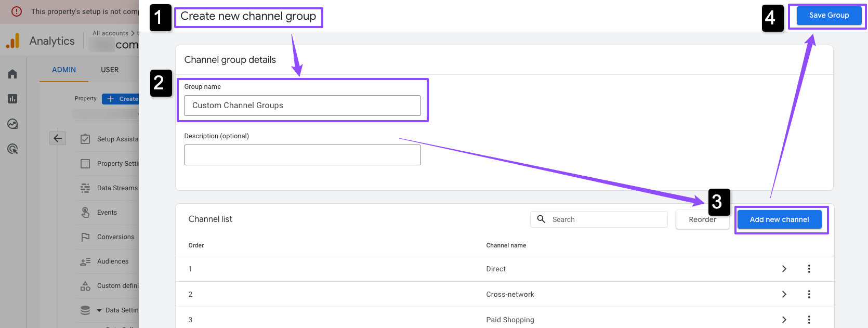Image resolution: width=868 pixels, height=328 pixels.
Task: Expand the Cross-network channel chevron
Action: tap(784, 294)
